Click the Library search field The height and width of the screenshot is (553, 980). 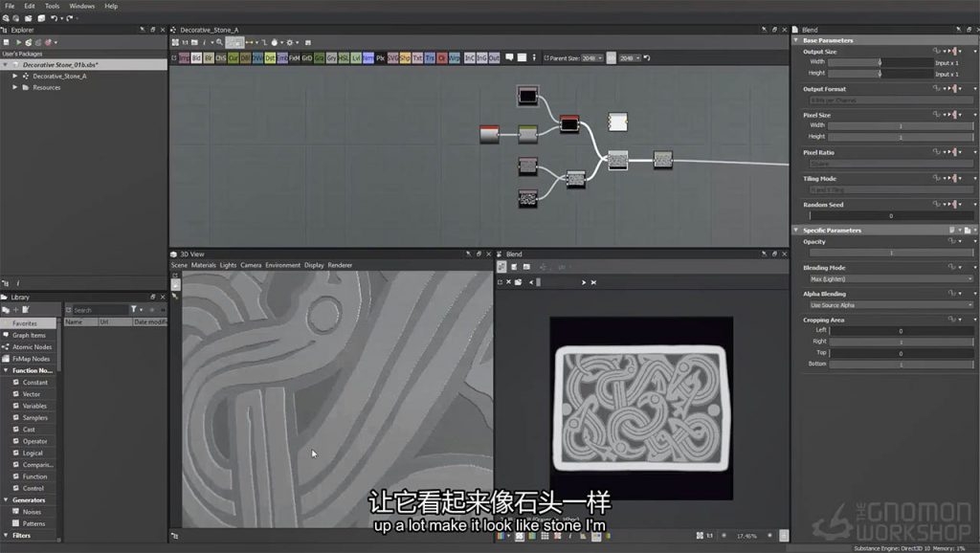coord(100,310)
